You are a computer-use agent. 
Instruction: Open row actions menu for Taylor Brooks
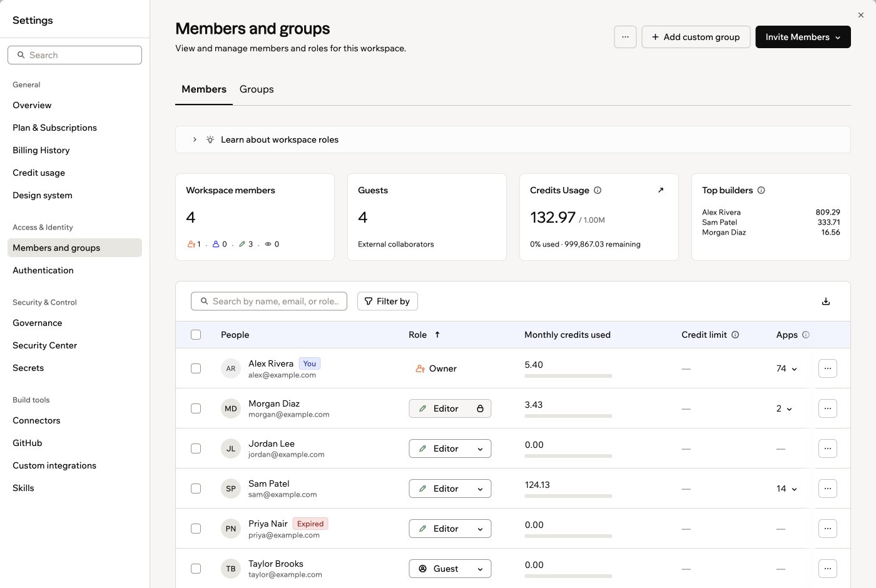pyautogui.click(x=828, y=569)
